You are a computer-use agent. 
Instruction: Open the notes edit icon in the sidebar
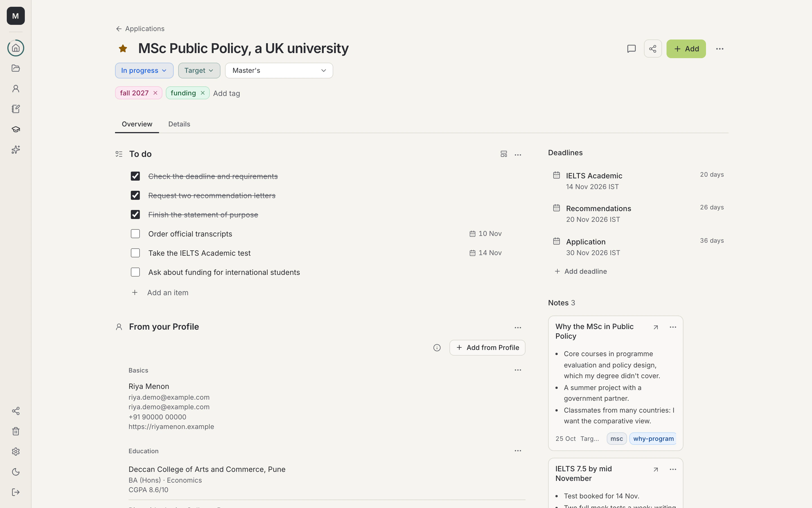point(16,109)
